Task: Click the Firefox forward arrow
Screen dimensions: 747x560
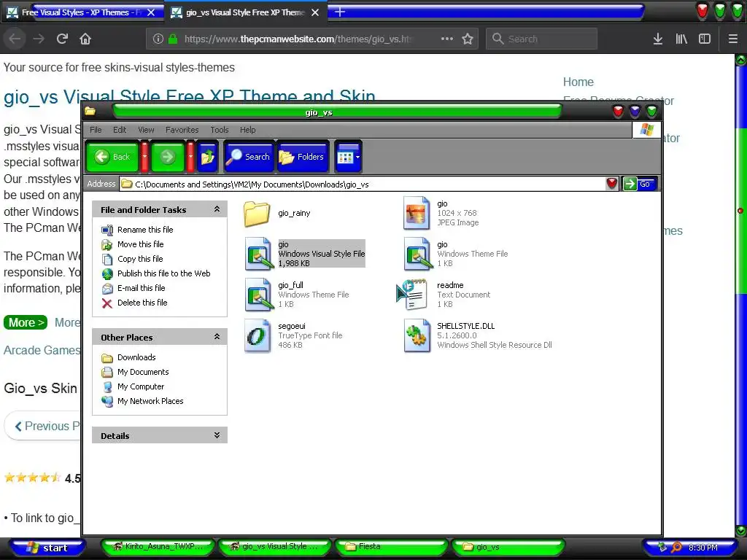Action: [x=39, y=39]
